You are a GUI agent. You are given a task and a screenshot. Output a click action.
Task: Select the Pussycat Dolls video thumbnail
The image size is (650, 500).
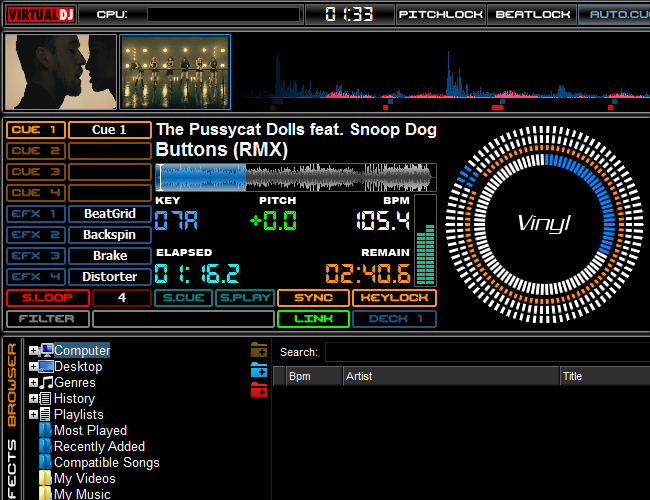[175, 72]
